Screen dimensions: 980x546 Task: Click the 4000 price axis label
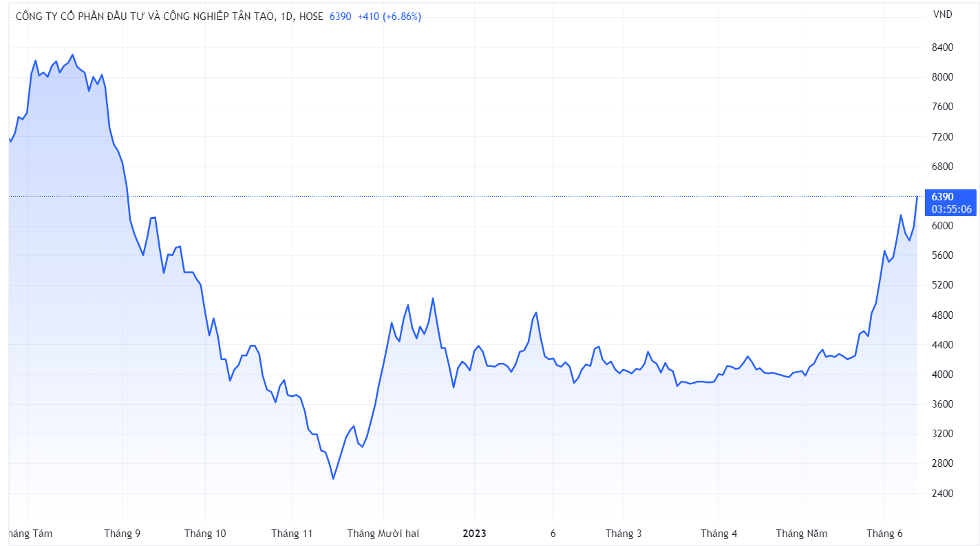tap(942, 375)
